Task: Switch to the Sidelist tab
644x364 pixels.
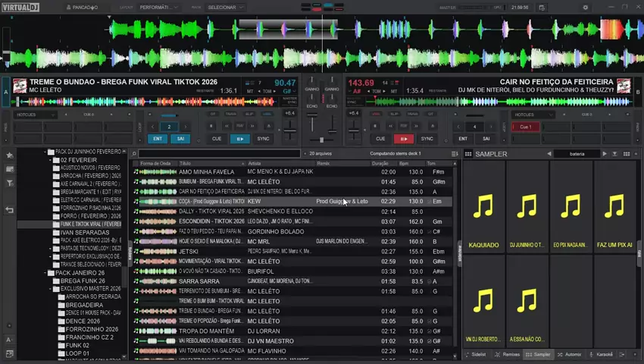Action: click(x=475, y=354)
